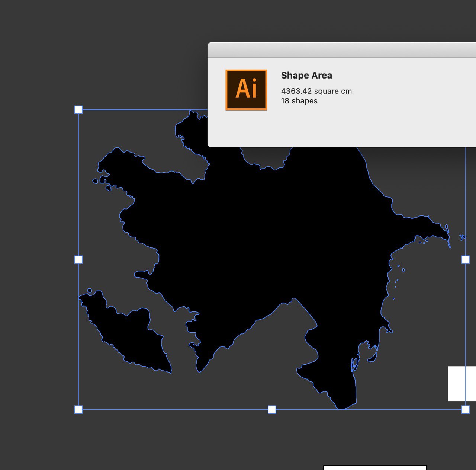Viewport: 476px width, 470px height.
Task: Click the middle-right selection handle
Action: click(x=466, y=260)
